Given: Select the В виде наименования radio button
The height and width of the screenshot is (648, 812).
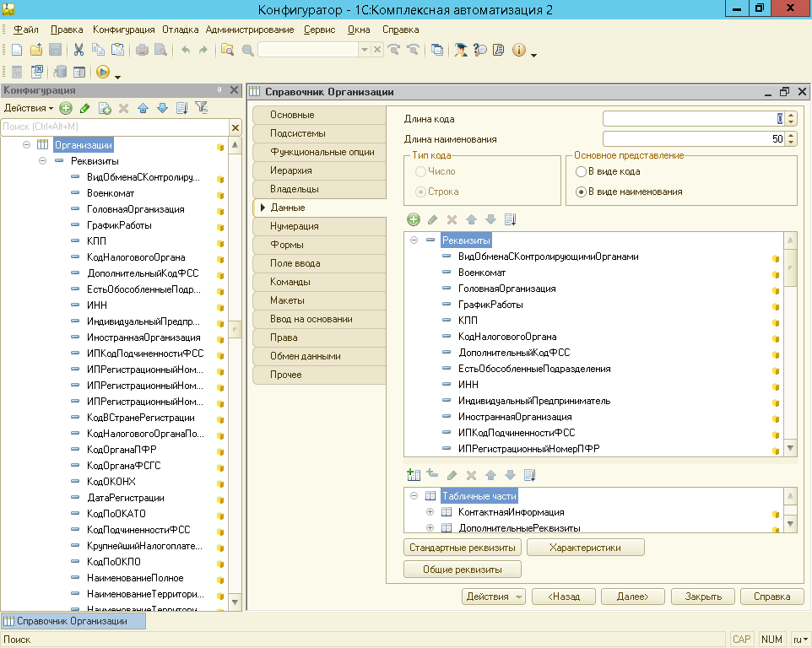Looking at the screenshot, I should (x=581, y=192).
